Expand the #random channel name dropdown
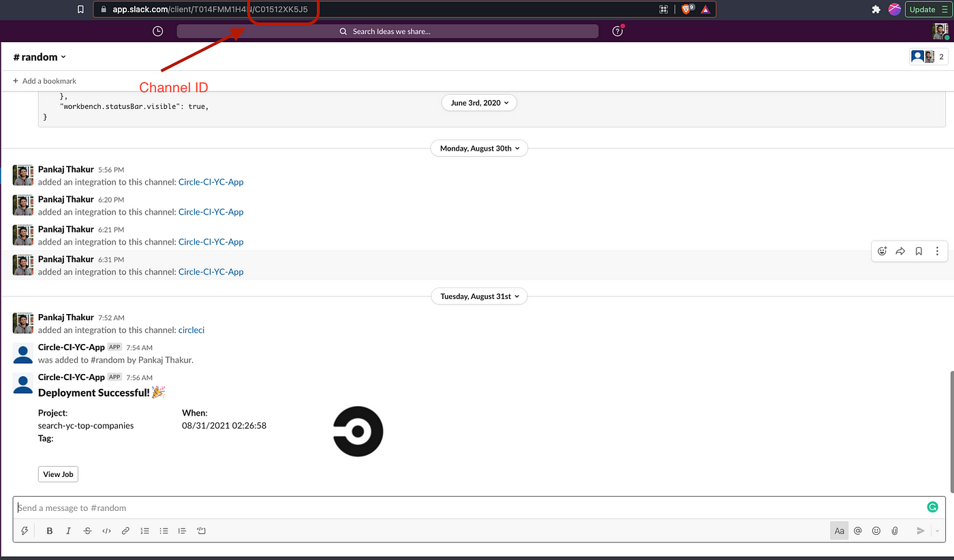 (x=40, y=57)
